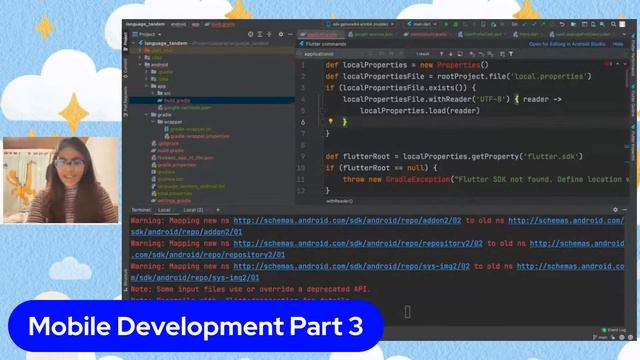Hide the Project tool window
Image resolution: width=640 pixels, height=360 pixels.
click(x=290, y=34)
